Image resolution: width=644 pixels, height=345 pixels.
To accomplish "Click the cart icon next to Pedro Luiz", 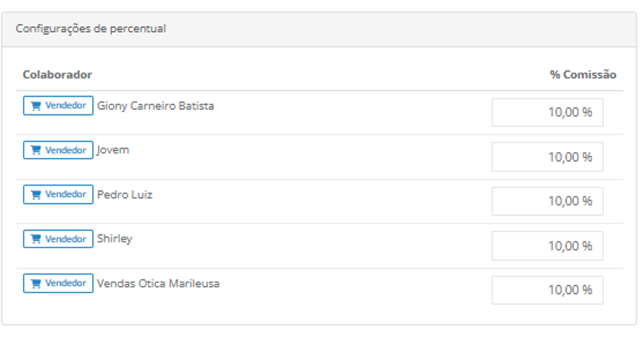I will point(36,195).
